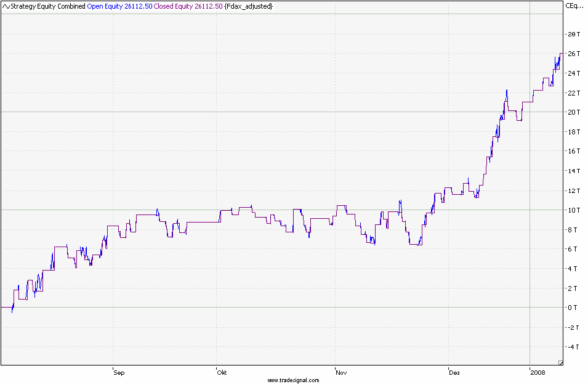Screen dimensions: 588x384
Task: Click the 10 T price axis label
Action: coord(573,210)
